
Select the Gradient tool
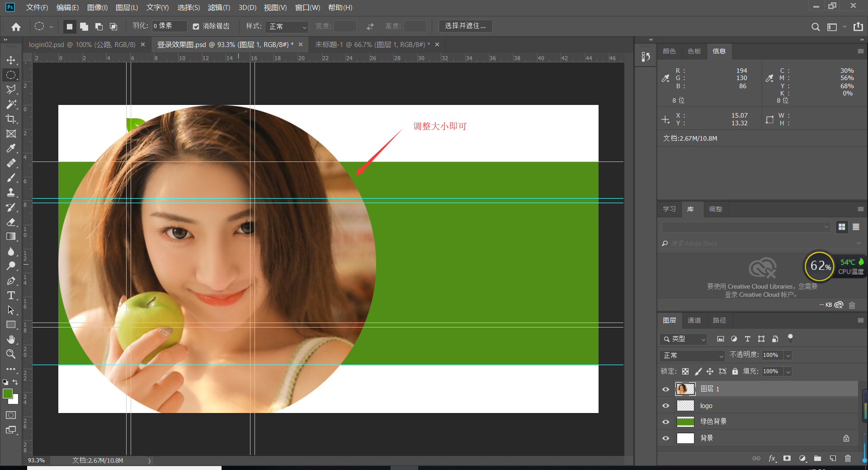coord(11,237)
